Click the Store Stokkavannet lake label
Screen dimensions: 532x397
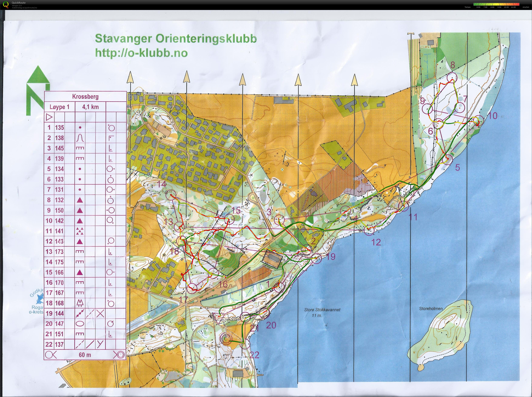click(x=322, y=310)
